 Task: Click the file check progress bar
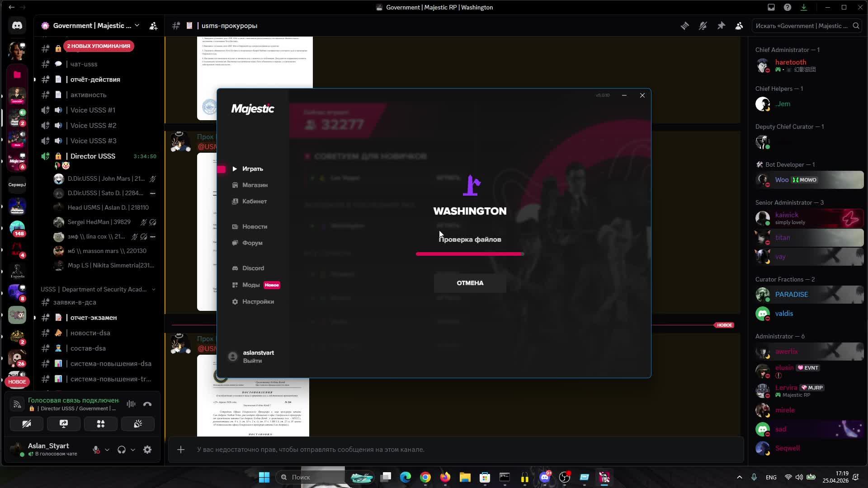[x=470, y=254]
